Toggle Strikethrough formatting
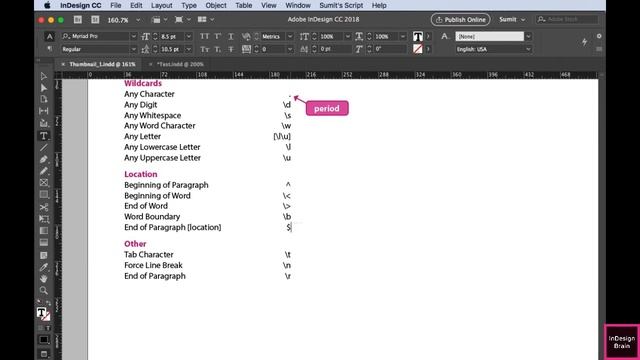 tap(231, 49)
